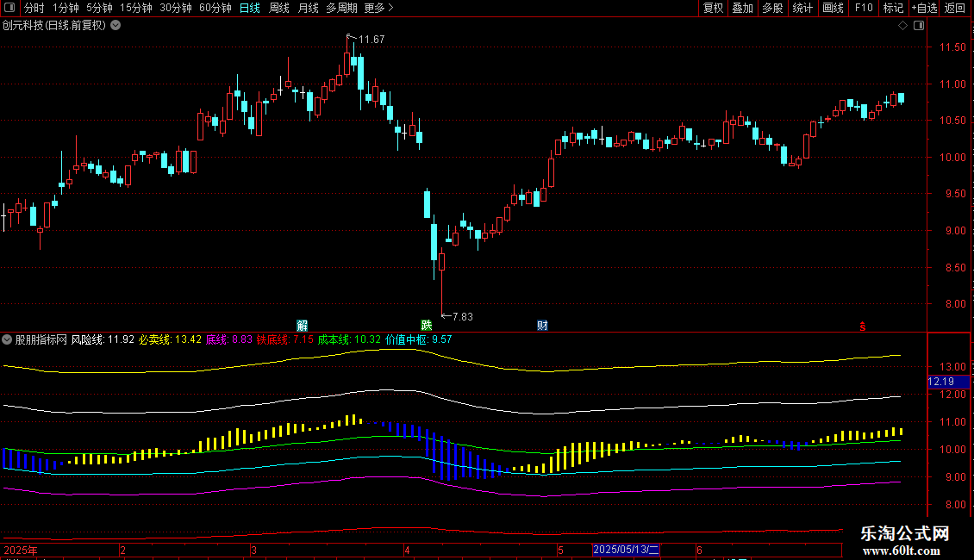
Task: Click the 成本线: 10.32 value
Action: point(349,339)
